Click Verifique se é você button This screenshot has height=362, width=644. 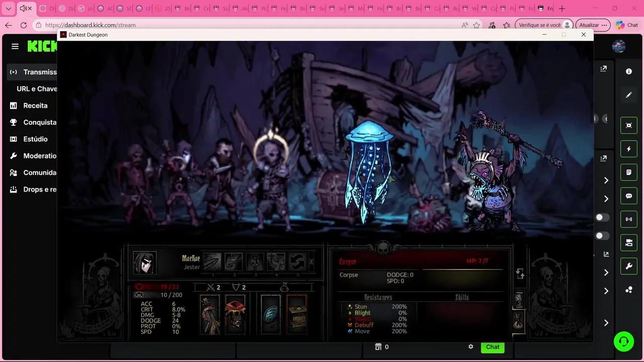click(544, 25)
